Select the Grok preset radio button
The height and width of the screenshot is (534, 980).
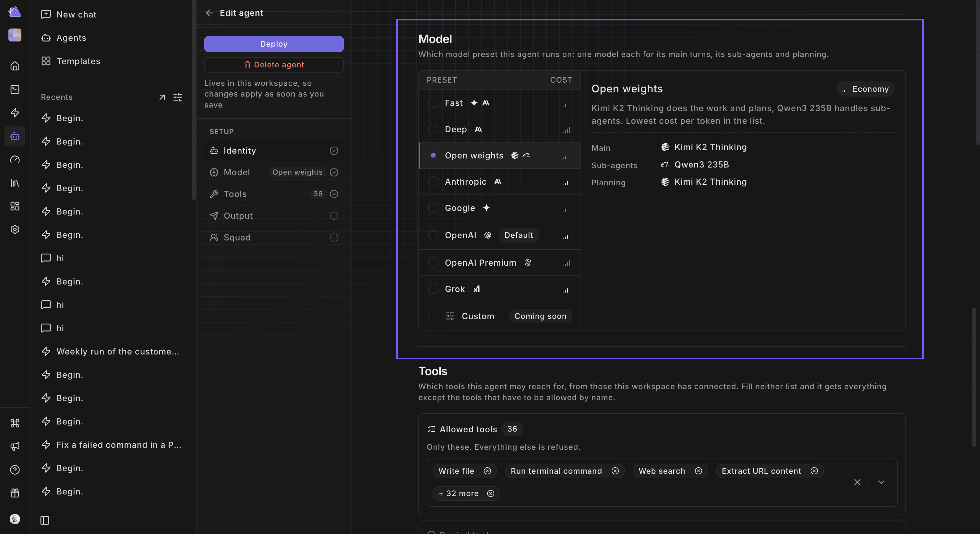tap(433, 289)
